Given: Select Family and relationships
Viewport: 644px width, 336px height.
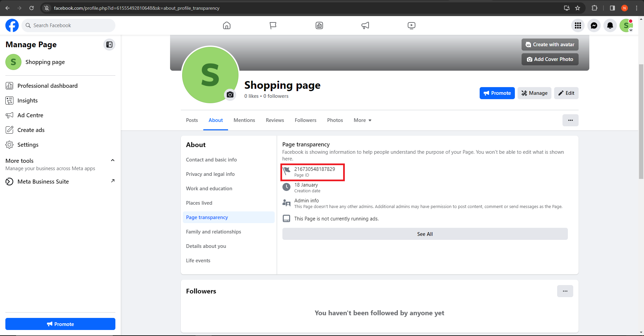Looking at the screenshot, I should (229, 232).
